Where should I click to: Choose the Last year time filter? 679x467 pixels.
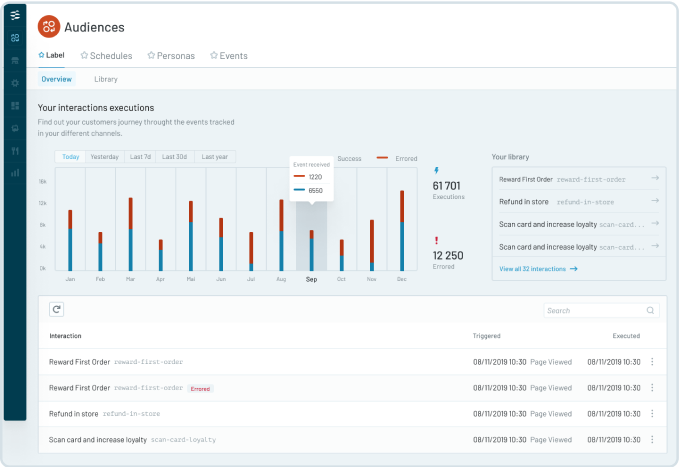(213, 157)
